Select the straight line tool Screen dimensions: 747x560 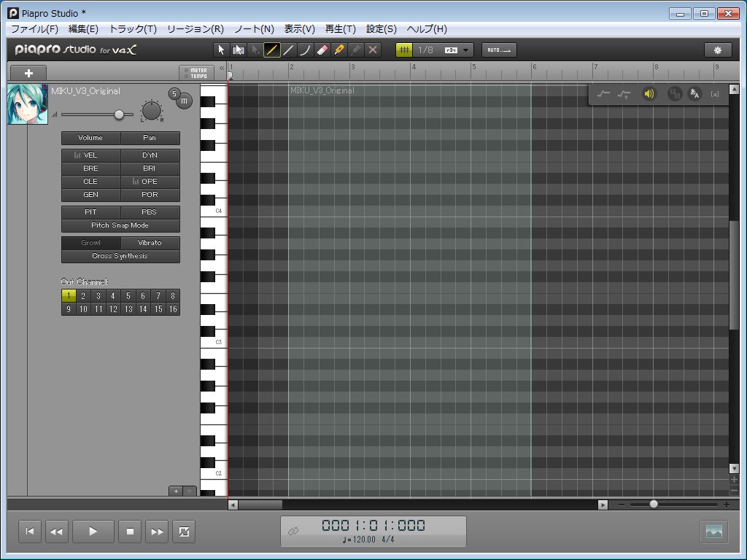click(289, 50)
